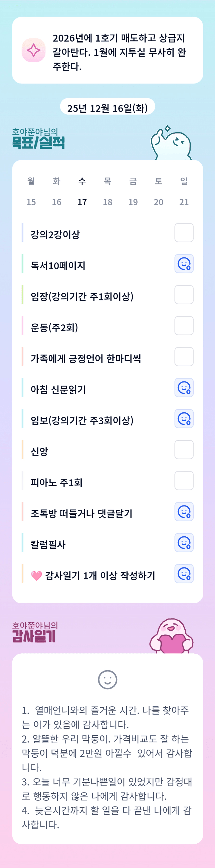Click the pink sparkle star icon
The width and height of the screenshot is (215, 868).
pos(34,50)
